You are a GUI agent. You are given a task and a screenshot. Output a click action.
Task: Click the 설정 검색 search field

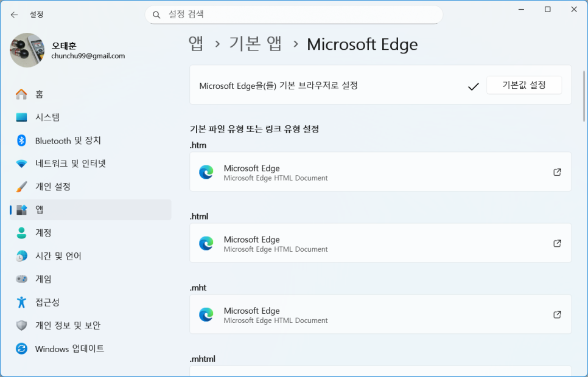coord(294,15)
